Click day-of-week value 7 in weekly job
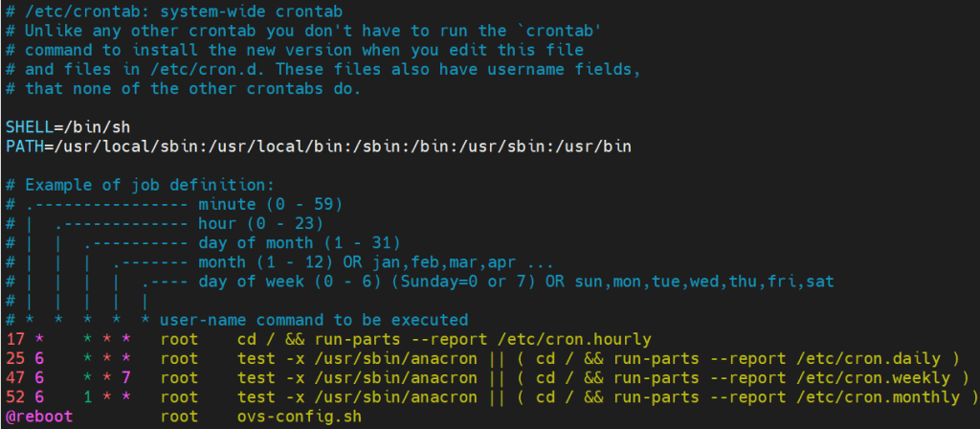980x429 pixels. pyautogui.click(x=125, y=377)
